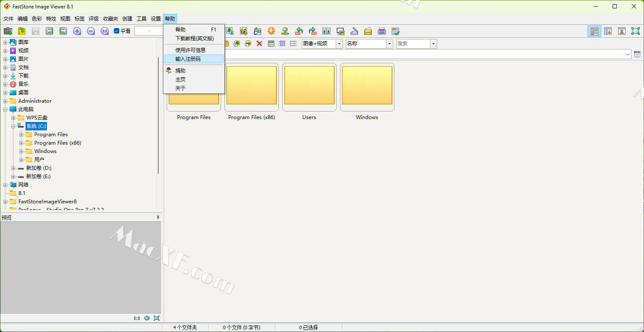Screen dimensions: 644x332
Task: Go to next image arrow
Action: tap(63, 31)
